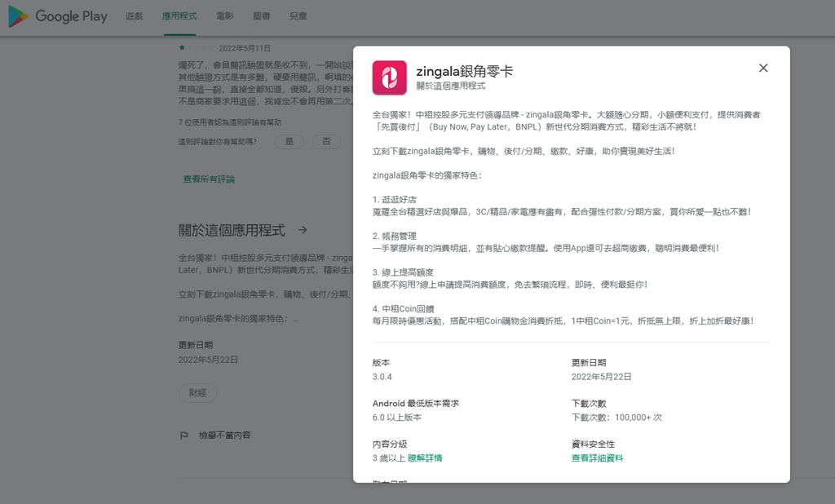Open 查看詳細資料 data safety link
835x504 pixels.
click(x=597, y=458)
